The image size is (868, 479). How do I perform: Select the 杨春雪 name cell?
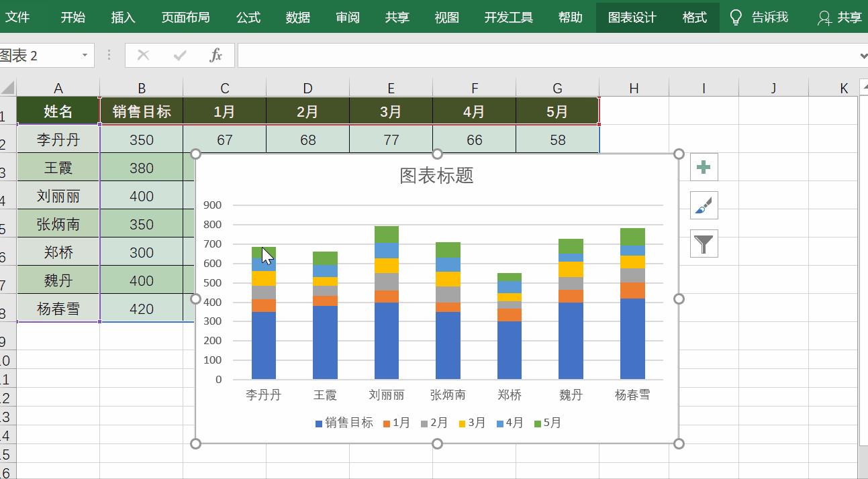pyautogui.click(x=58, y=309)
